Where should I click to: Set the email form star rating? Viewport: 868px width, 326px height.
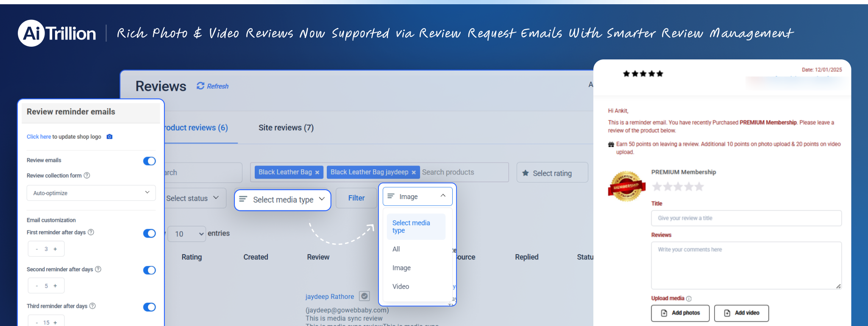point(678,187)
